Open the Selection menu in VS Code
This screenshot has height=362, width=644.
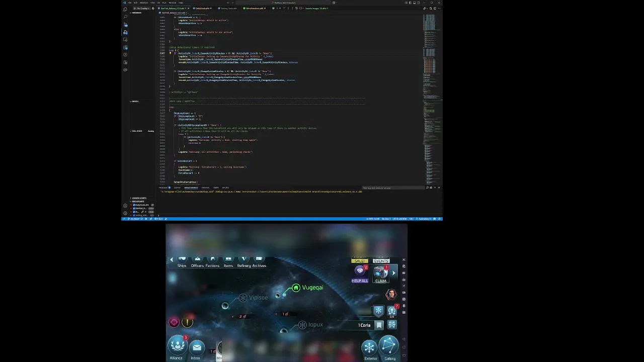144,3
